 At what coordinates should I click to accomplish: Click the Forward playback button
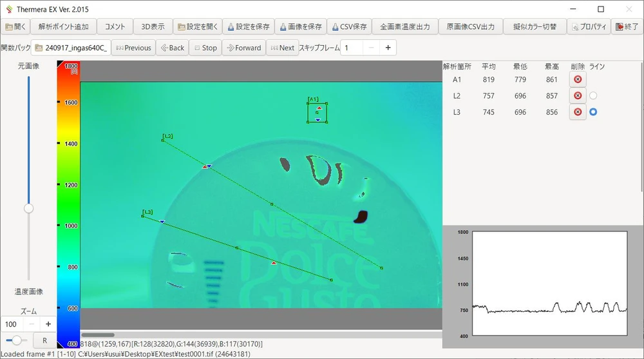pos(243,48)
